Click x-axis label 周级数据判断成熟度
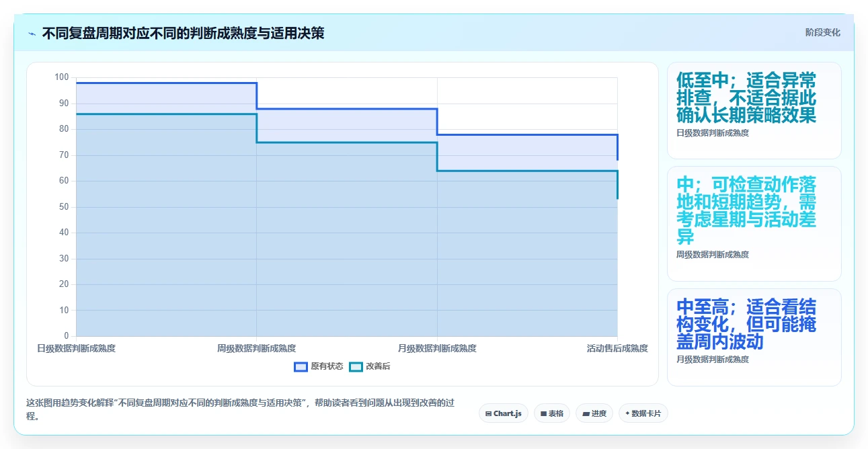The height and width of the screenshot is (449, 868). [x=256, y=348]
